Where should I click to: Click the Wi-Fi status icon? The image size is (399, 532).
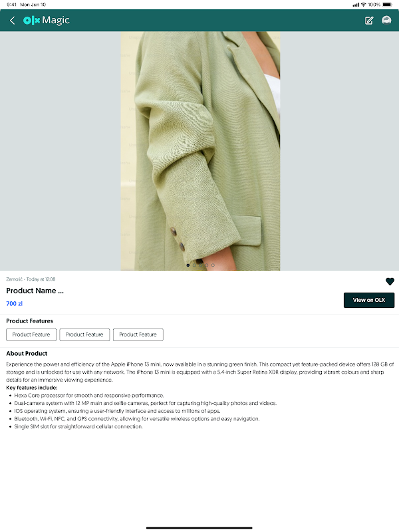[x=363, y=5]
